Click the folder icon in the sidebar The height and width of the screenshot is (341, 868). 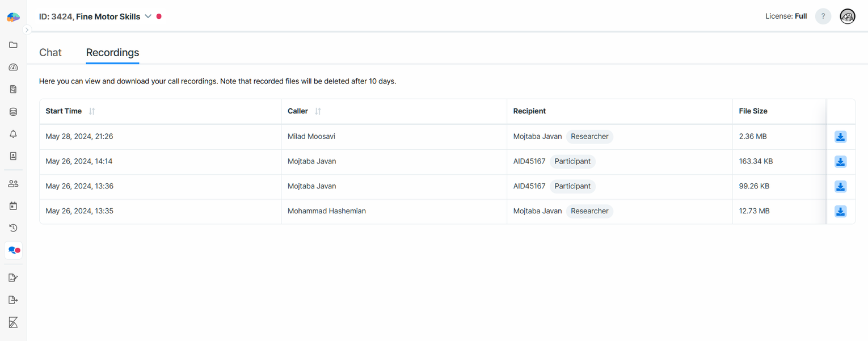[x=13, y=45]
